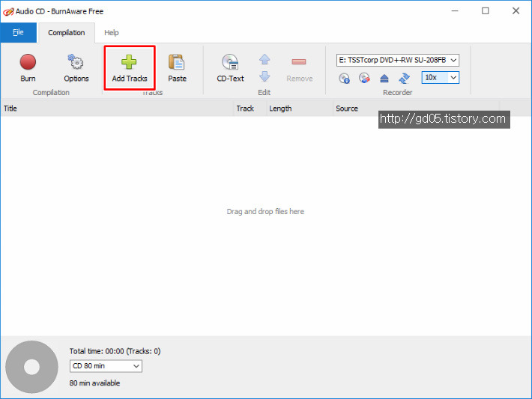Move track up with up arrow
The image size is (532, 399).
tap(265, 59)
